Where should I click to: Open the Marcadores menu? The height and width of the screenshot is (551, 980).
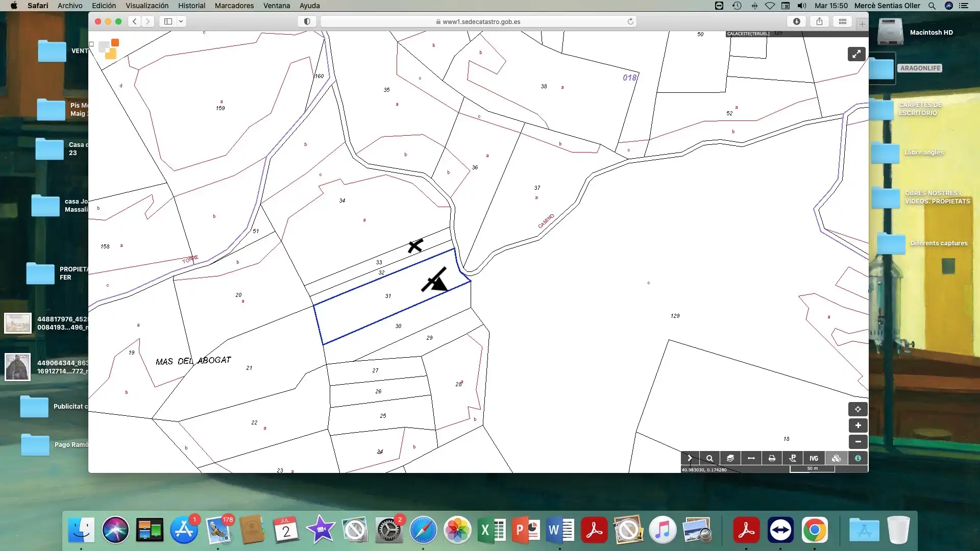[x=234, y=6]
